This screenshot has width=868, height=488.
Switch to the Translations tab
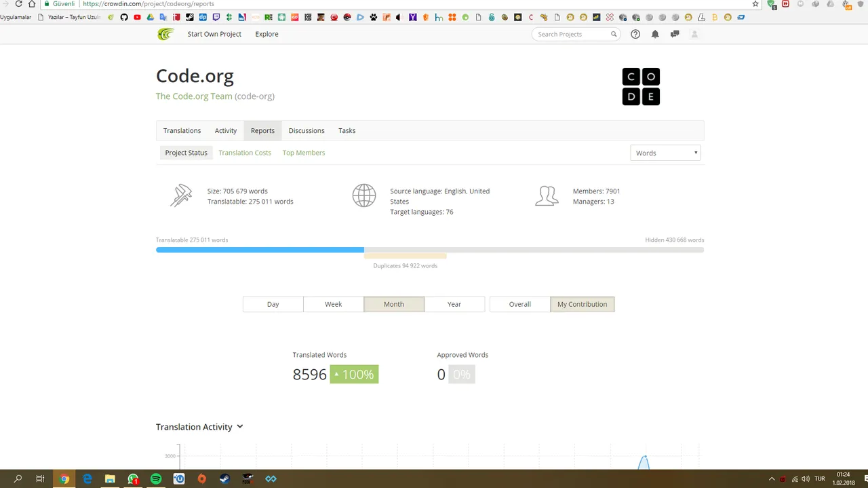[x=182, y=130]
